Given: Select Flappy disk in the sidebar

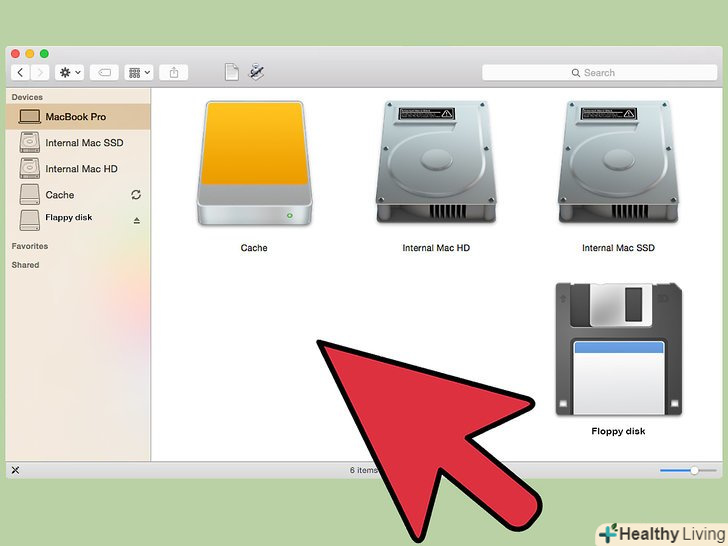Looking at the screenshot, I should [78, 220].
